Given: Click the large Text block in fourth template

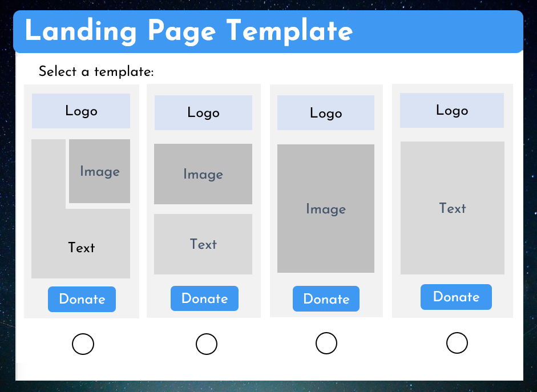Looking at the screenshot, I should pos(453,208).
